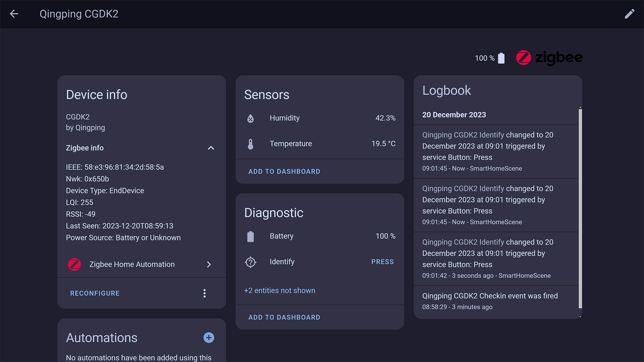Add Diagnostic card to dashboard
This screenshot has height=362, width=644.
click(284, 317)
